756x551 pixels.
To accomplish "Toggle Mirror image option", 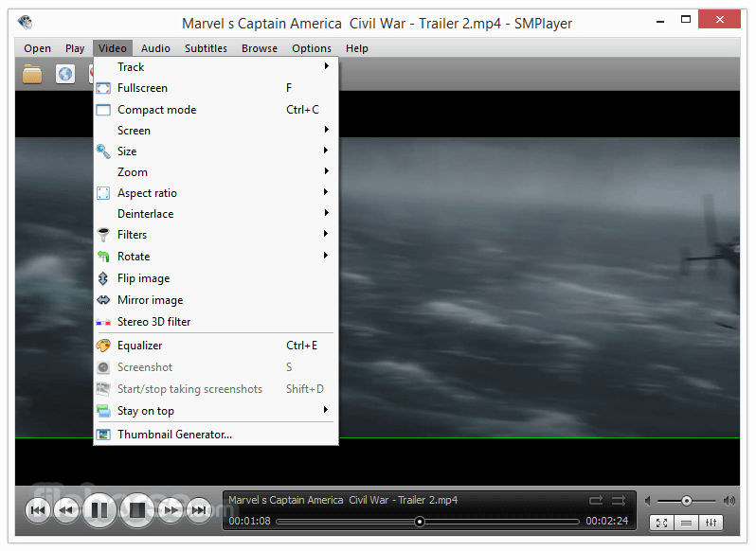I will [x=216, y=300].
